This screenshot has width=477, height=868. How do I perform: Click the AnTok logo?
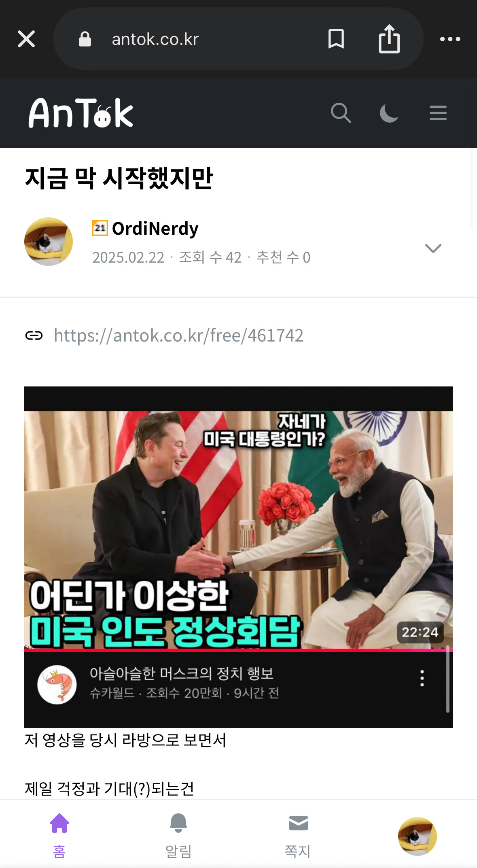[81, 113]
